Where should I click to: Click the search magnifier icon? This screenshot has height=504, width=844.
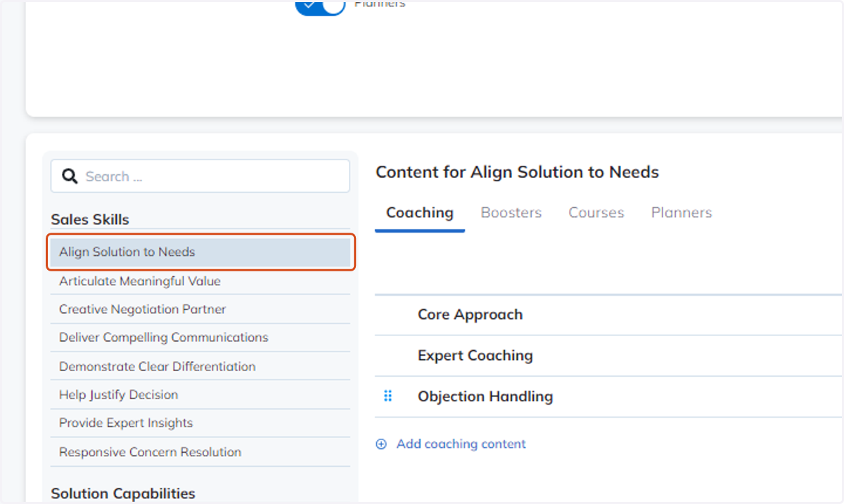[x=70, y=176]
